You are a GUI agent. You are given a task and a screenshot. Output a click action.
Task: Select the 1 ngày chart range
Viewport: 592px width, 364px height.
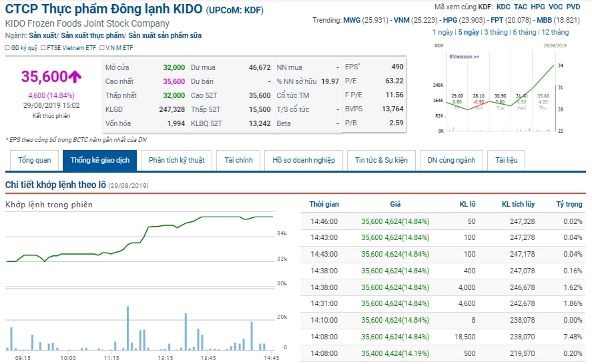pos(442,32)
